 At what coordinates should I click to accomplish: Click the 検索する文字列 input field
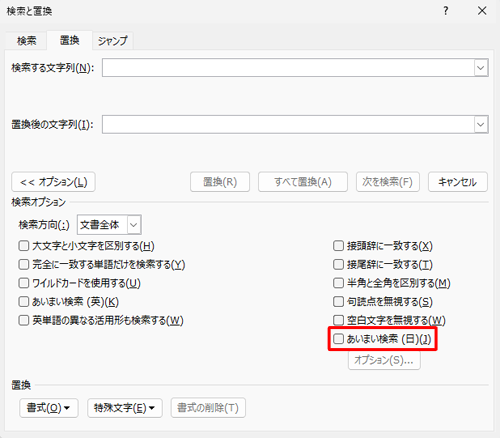pos(288,68)
